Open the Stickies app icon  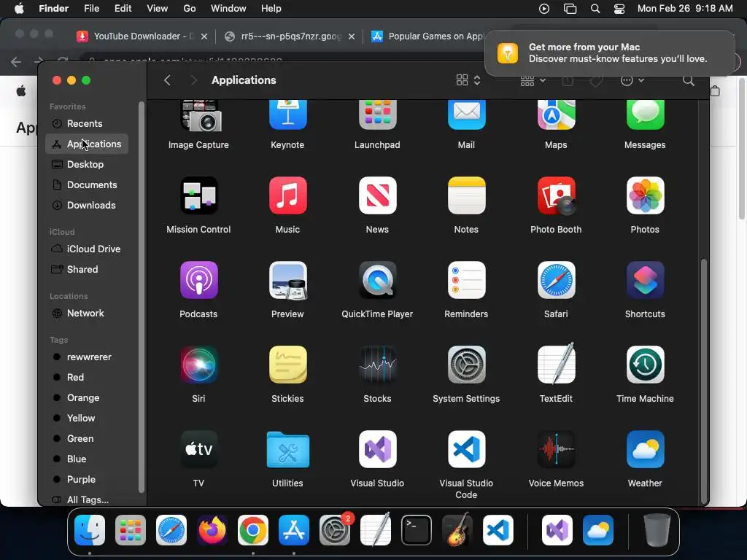point(287,365)
